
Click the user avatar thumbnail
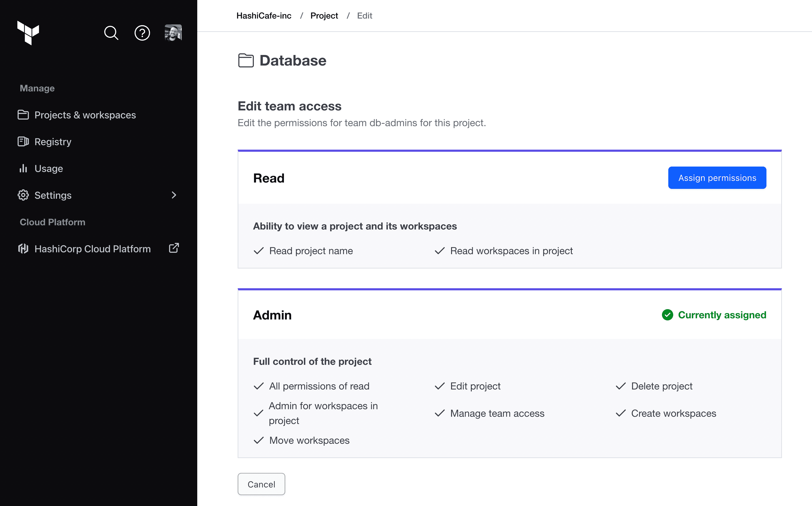click(173, 33)
